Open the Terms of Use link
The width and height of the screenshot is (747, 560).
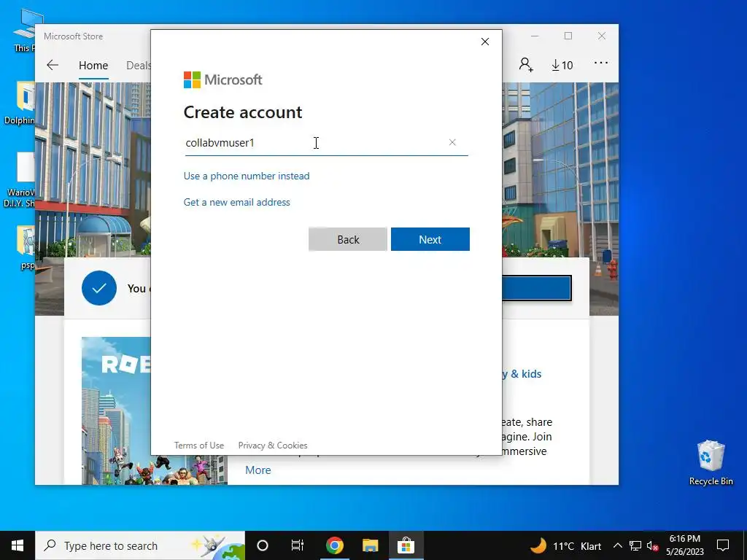point(198,446)
